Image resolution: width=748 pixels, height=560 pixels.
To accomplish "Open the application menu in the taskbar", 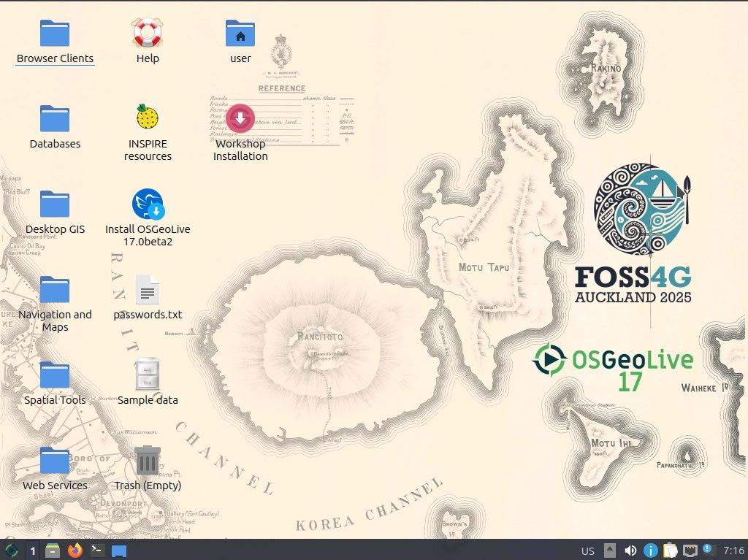I will pos(11,551).
